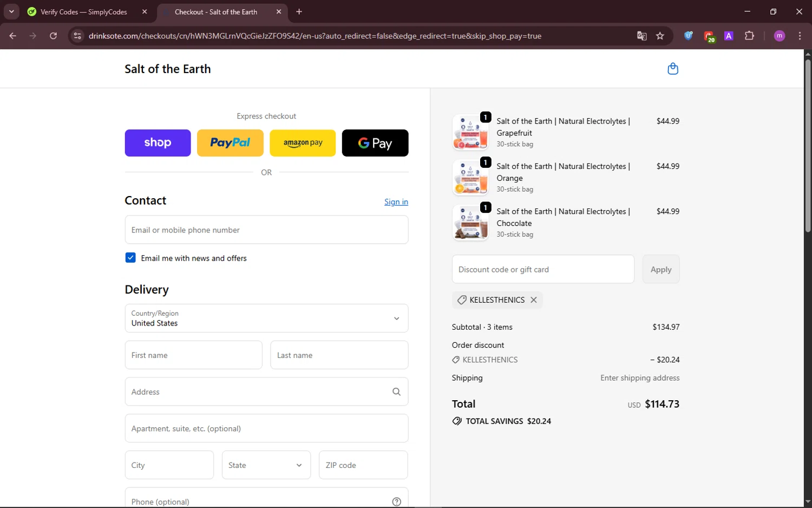Click the TOTAL SAVINGS $20.24 text

click(x=508, y=421)
